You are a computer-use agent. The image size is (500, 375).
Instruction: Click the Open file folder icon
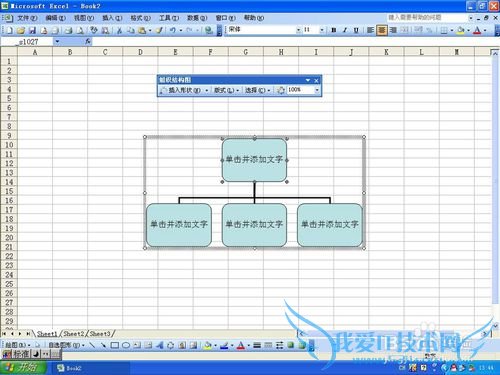21,30
